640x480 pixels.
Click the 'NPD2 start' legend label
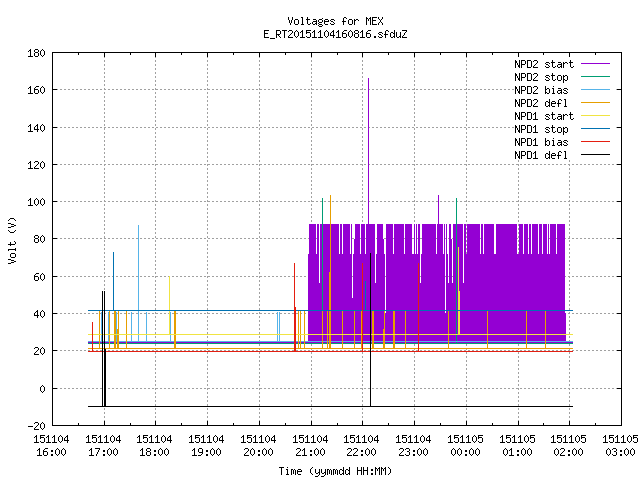(544, 64)
